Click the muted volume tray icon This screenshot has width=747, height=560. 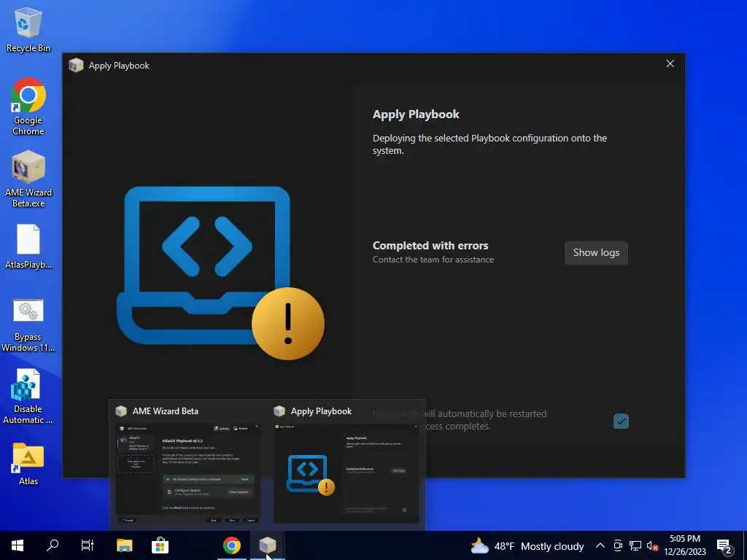tap(652, 545)
